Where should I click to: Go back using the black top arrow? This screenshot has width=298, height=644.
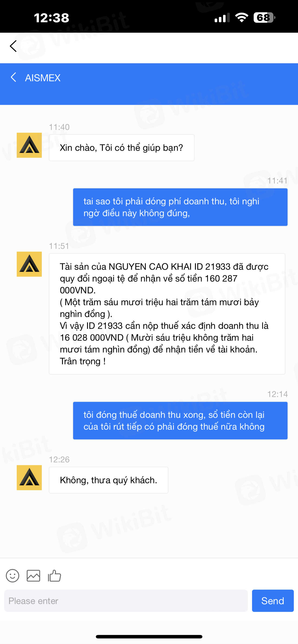13,46
